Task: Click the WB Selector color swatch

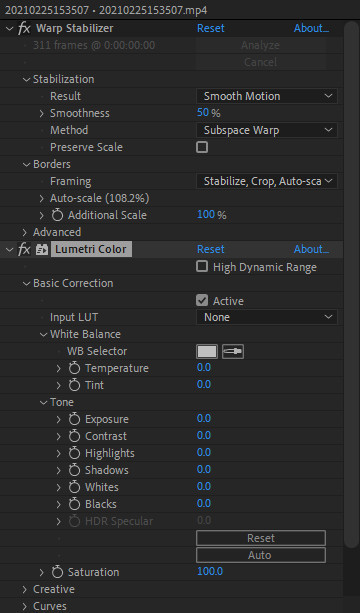Action: point(207,351)
